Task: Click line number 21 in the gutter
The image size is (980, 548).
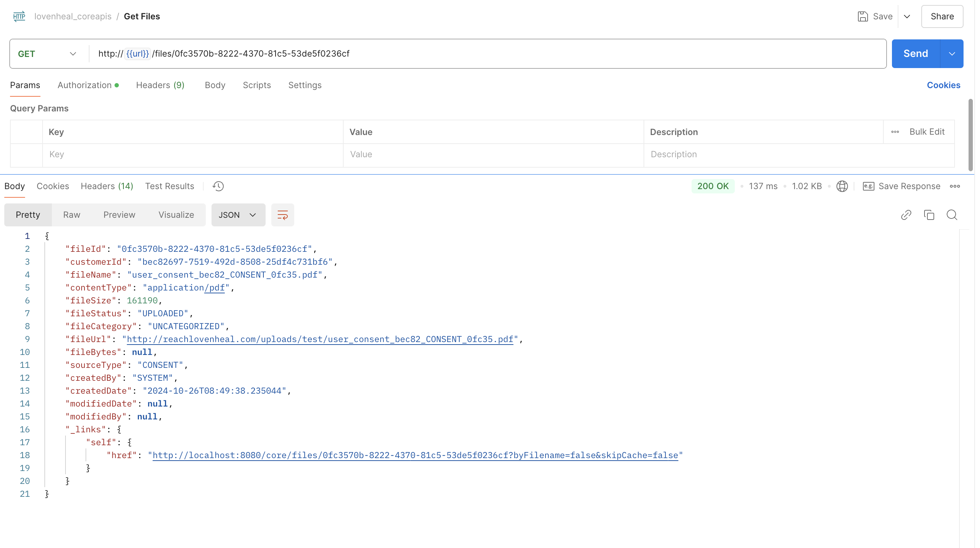Action: (25, 494)
